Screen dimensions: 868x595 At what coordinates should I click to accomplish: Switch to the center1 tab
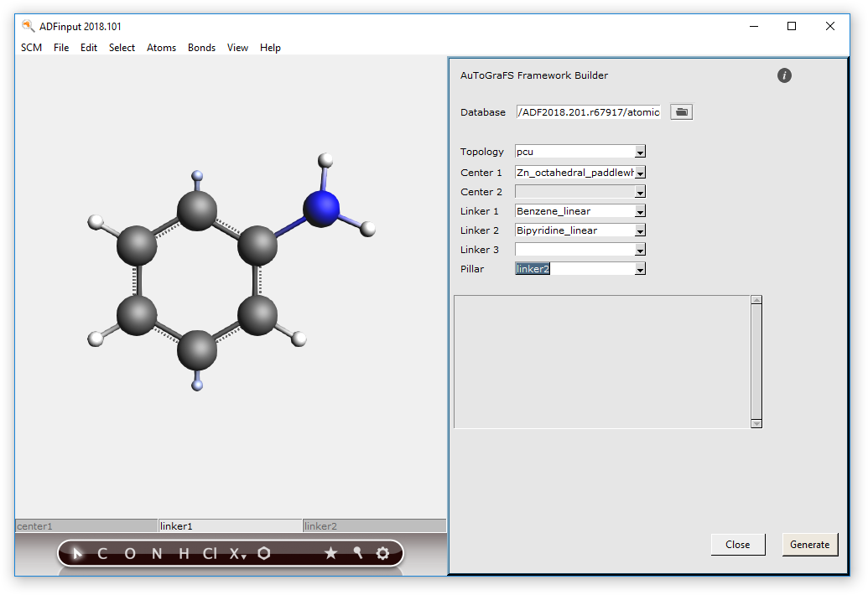pyautogui.click(x=86, y=526)
